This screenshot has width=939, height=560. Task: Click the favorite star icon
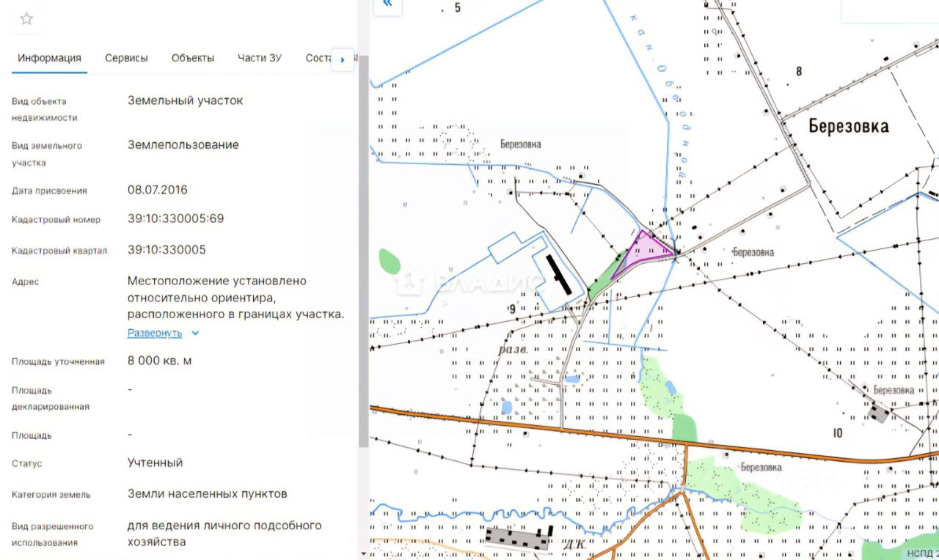26,19
